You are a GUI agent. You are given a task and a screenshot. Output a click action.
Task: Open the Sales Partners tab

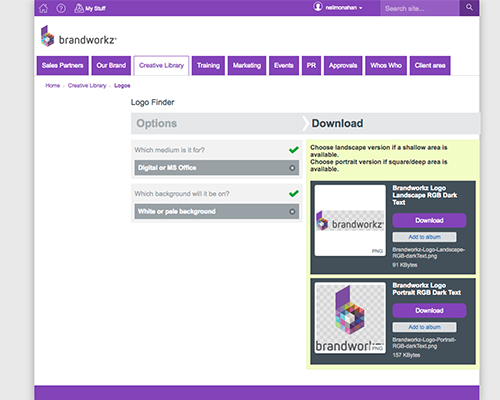63,65
